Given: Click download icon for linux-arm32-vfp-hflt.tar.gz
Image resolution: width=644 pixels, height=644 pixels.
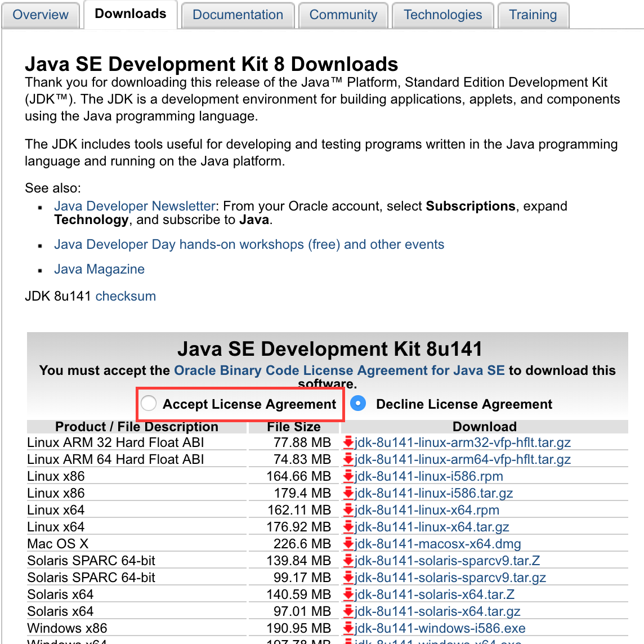Looking at the screenshot, I should click(348, 442).
